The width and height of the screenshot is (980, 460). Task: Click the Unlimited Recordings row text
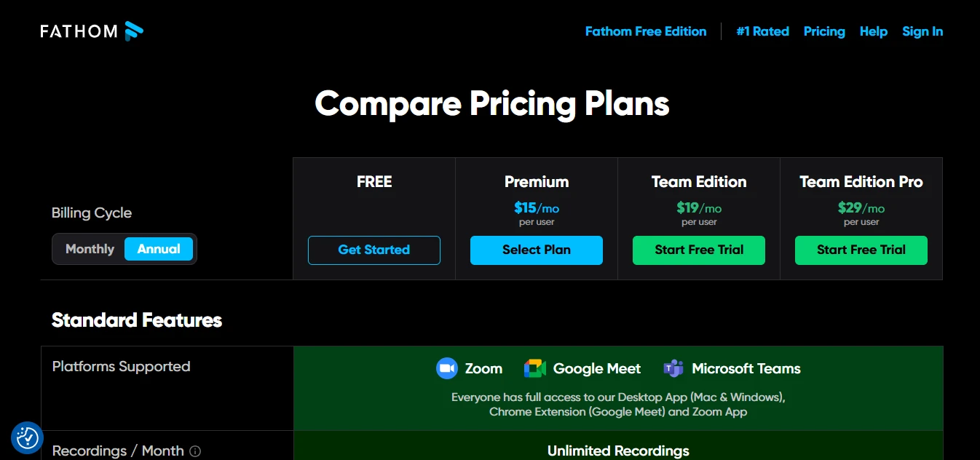[x=618, y=451]
